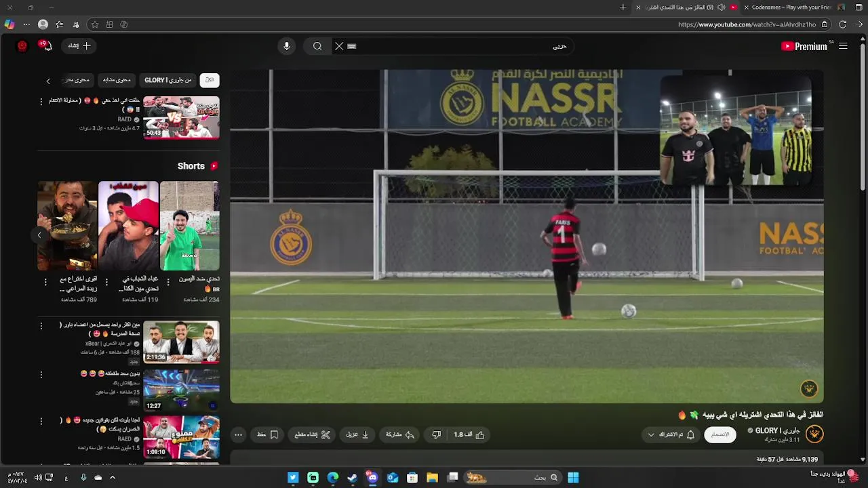Screen dimensions: 868x488
Task: Open the YouTube hamburger guide menu
Action: point(843,46)
